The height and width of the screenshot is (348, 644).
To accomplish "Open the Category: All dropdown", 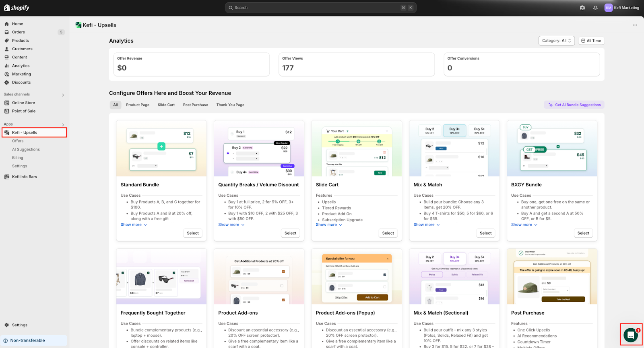I will (556, 41).
